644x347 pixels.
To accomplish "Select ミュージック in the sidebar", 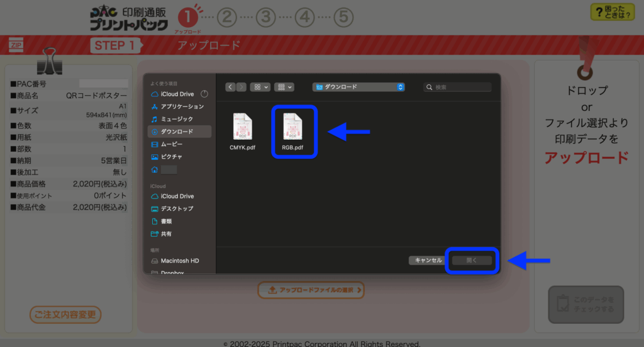I will click(176, 119).
